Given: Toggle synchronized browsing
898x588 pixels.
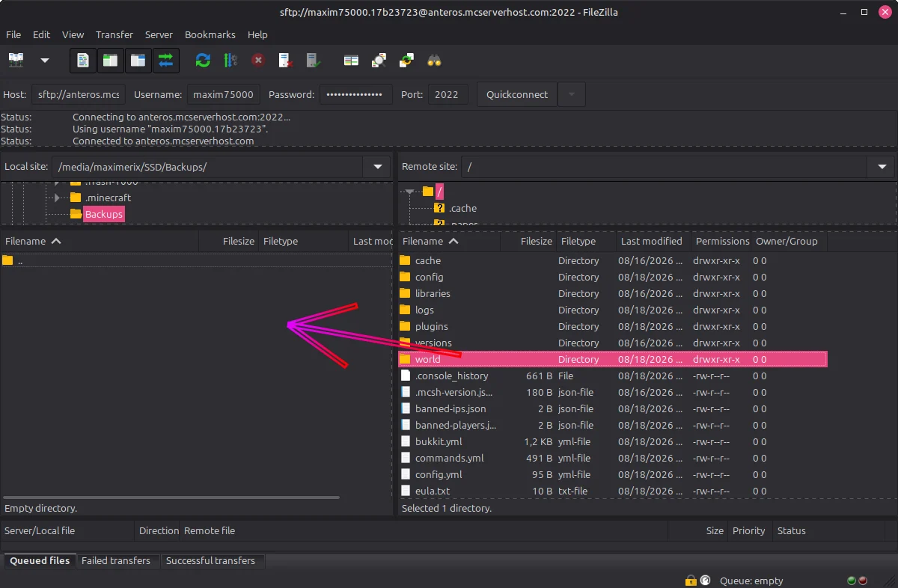Looking at the screenshot, I should click(x=406, y=61).
